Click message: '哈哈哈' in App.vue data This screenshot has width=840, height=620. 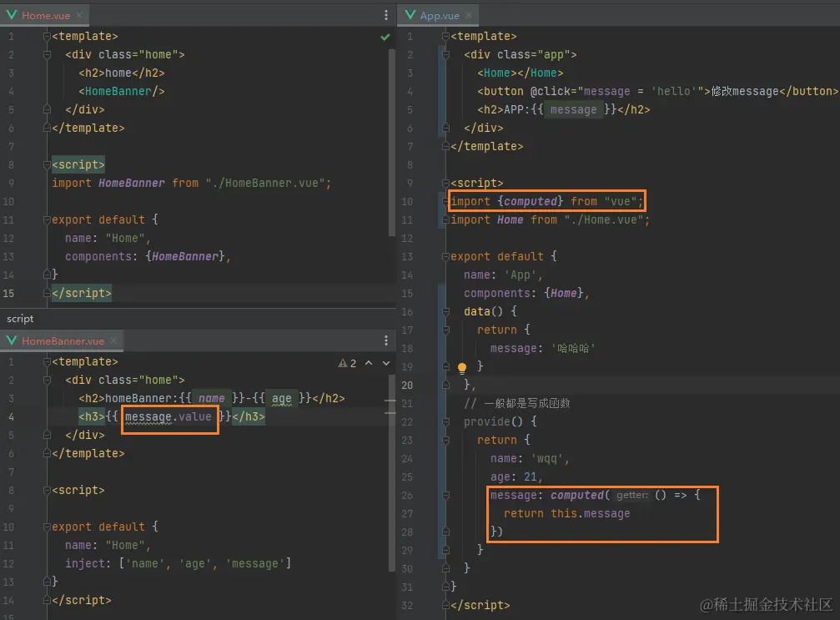pos(543,348)
